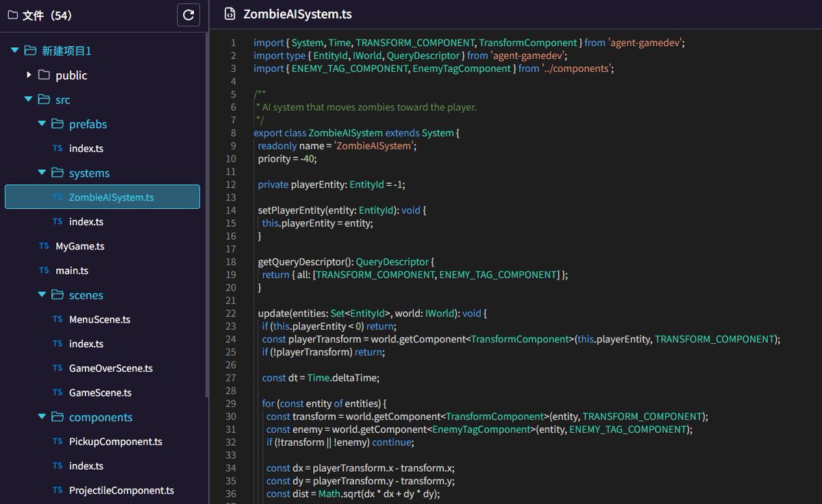Click the scenes folder icon
The width and height of the screenshot is (822, 504).
tap(58, 294)
